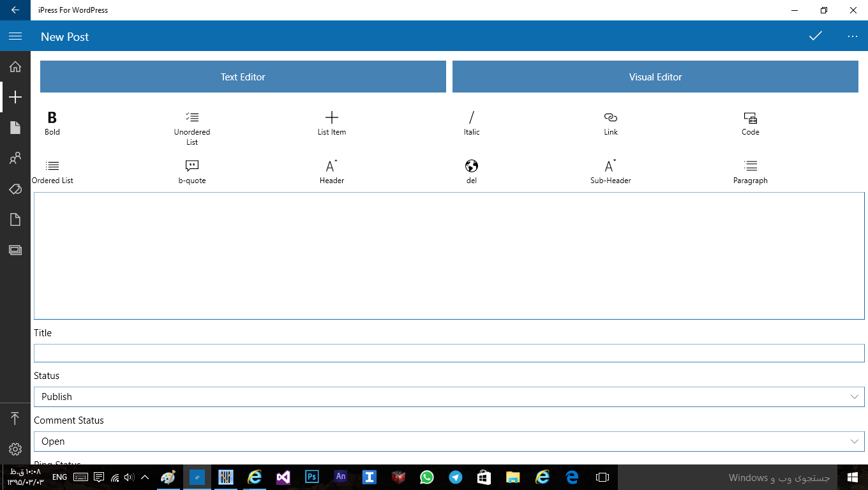This screenshot has height=490, width=868.
Task: Open Microsoft Edge from the taskbar
Action: click(571, 477)
